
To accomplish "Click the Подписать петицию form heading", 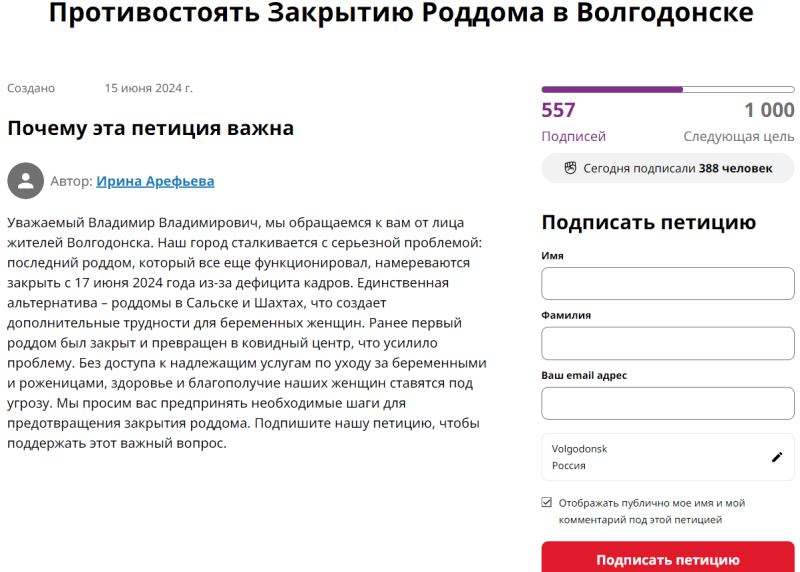I will (x=648, y=223).
